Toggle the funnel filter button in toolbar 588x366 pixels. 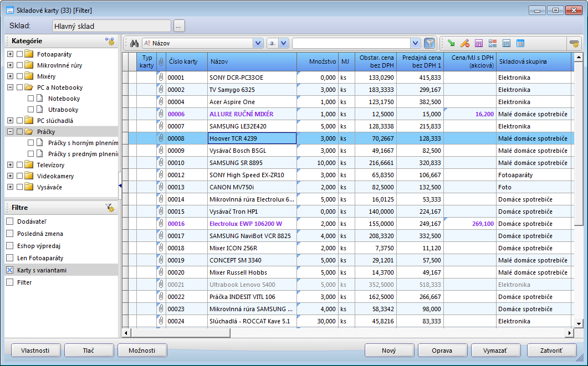click(x=430, y=43)
